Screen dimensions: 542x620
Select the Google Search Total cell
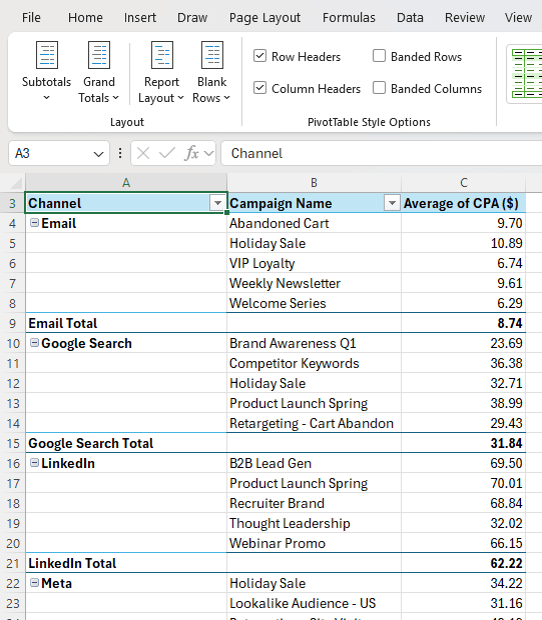(126, 443)
